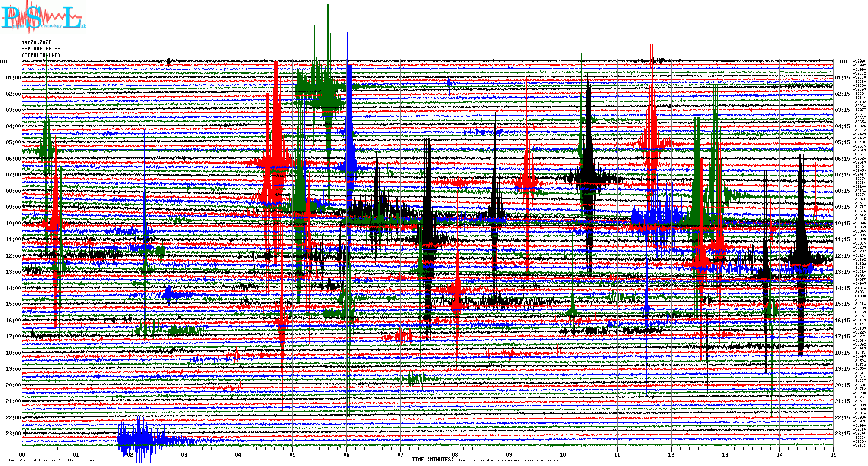Click the 12:15 time label on right
The image size is (868, 466).
tap(842, 256)
